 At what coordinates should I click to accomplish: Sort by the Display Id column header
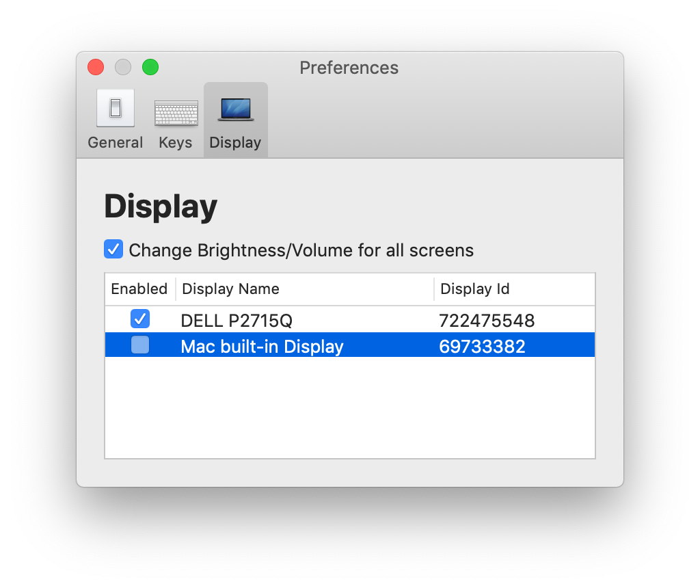point(514,289)
